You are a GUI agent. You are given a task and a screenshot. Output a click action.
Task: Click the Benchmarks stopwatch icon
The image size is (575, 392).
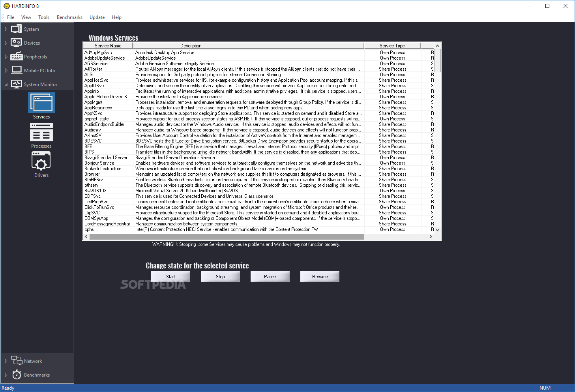pyautogui.click(x=17, y=375)
